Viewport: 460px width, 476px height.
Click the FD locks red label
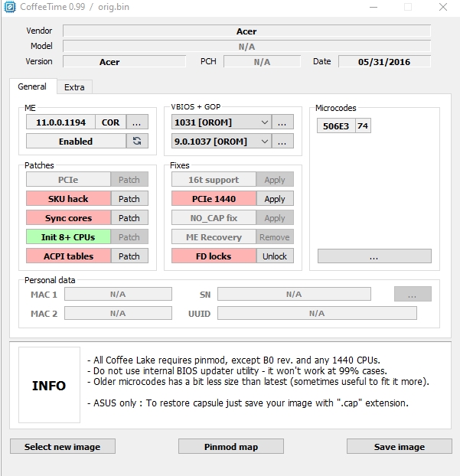tap(214, 256)
